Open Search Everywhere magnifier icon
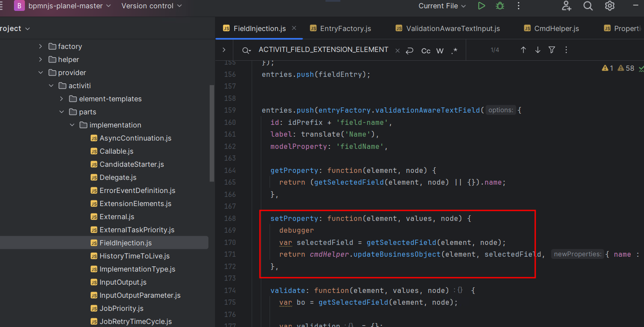The width and height of the screenshot is (644, 327). point(588,6)
